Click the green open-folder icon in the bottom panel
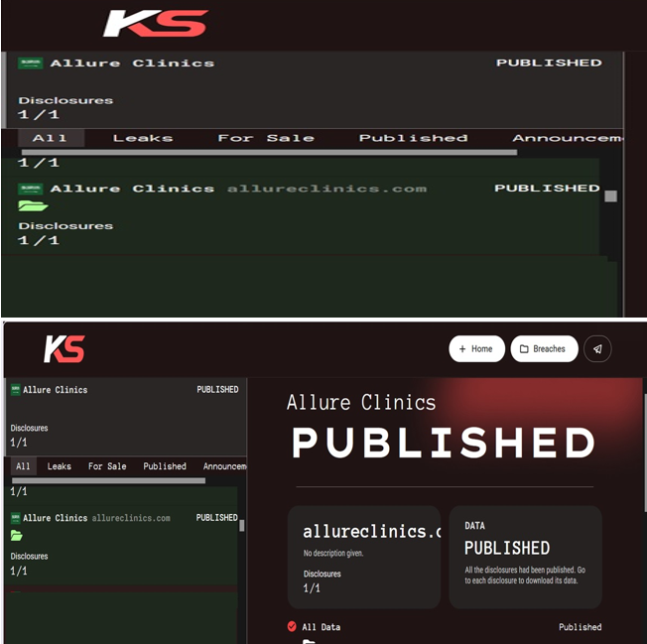This screenshot has width=647, height=644. pyautogui.click(x=17, y=536)
